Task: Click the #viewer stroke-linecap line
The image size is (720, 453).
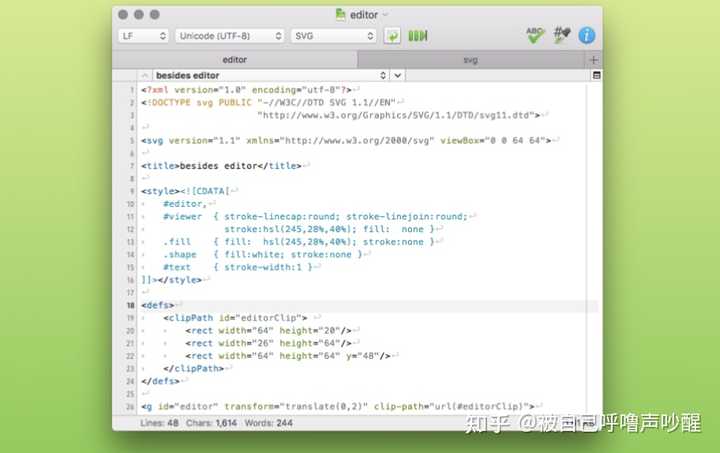Action: click(315, 217)
